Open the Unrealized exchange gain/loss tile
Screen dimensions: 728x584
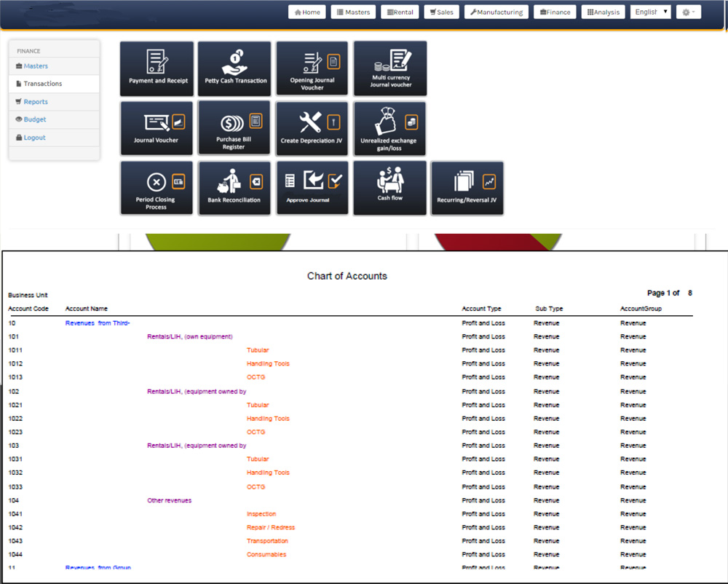tap(390, 128)
